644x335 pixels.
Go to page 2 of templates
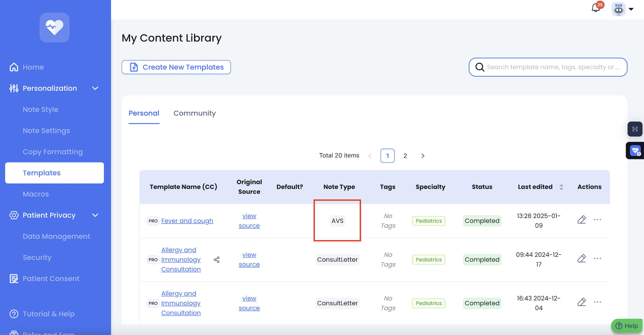coord(405,156)
